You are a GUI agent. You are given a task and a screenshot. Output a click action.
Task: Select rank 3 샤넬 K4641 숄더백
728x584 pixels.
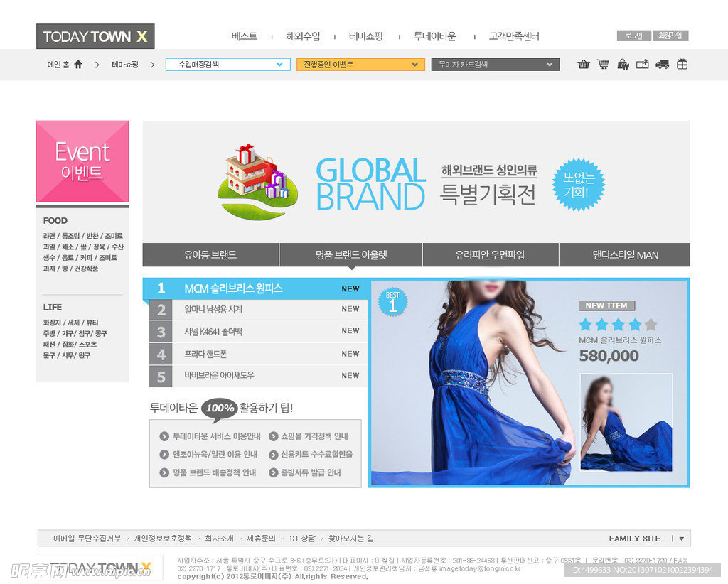click(259, 331)
